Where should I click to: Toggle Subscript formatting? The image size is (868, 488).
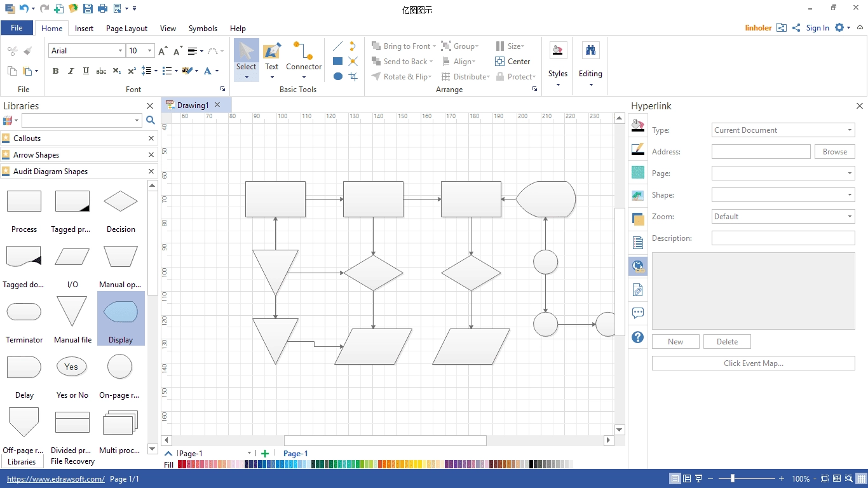[x=116, y=71]
